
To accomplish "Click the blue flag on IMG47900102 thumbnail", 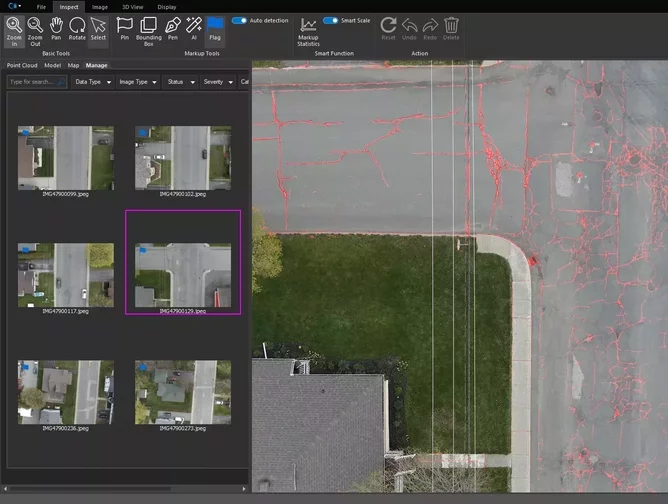I will tap(143, 132).
